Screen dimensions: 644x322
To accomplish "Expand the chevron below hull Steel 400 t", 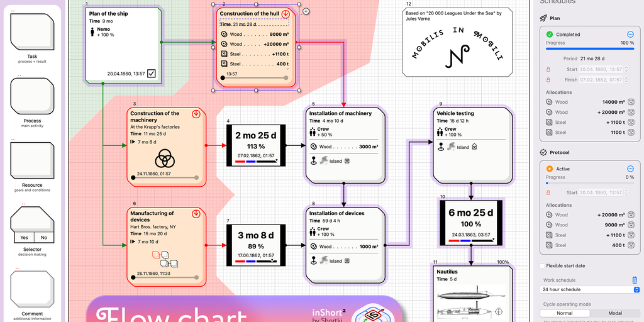I will [x=287, y=69].
